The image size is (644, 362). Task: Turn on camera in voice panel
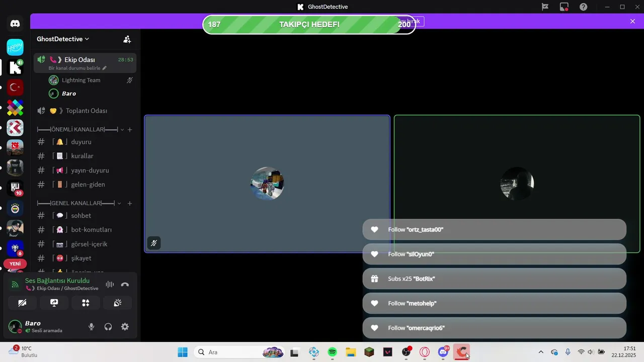click(x=22, y=303)
